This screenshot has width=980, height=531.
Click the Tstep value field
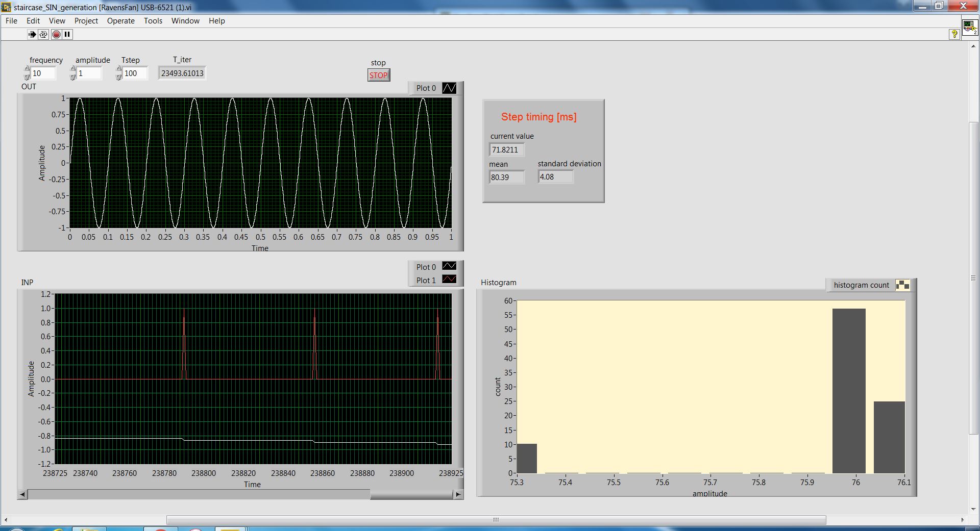tap(135, 73)
